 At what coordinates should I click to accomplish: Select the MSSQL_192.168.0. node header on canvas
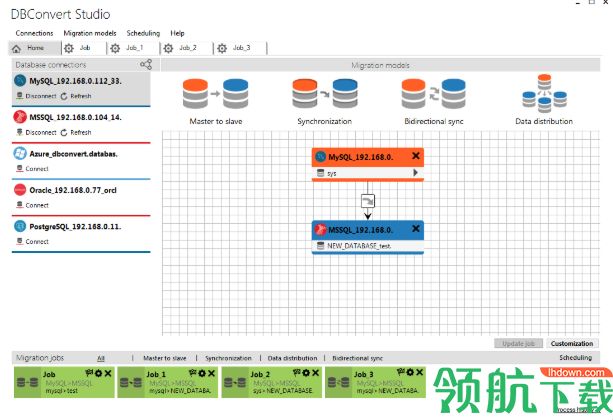coord(367,230)
